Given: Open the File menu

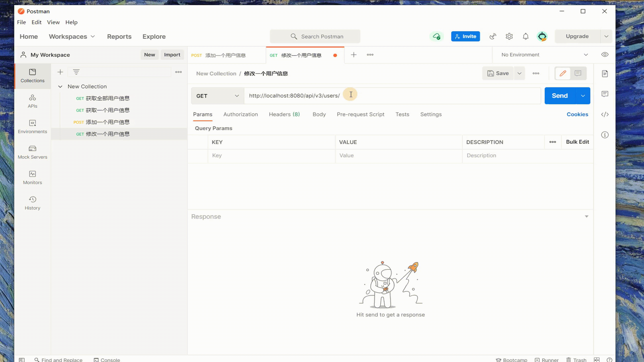Looking at the screenshot, I should click(21, 22).
